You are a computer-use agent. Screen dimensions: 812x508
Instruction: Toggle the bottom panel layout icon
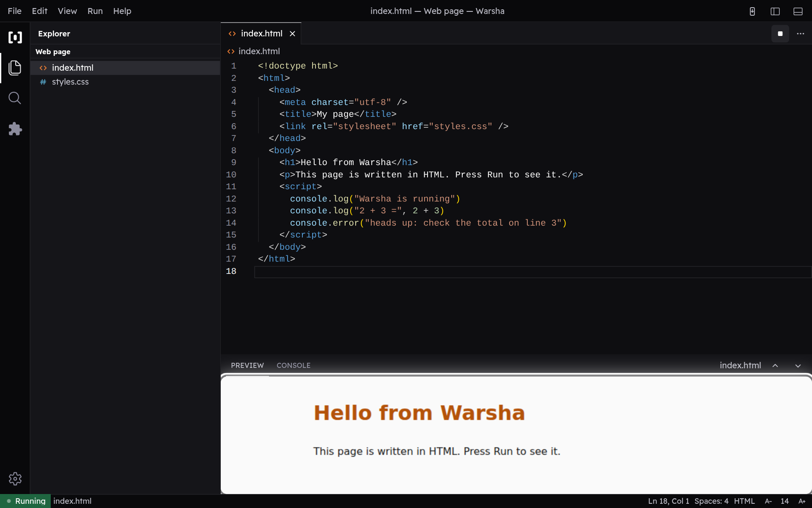tap(798, 11)
